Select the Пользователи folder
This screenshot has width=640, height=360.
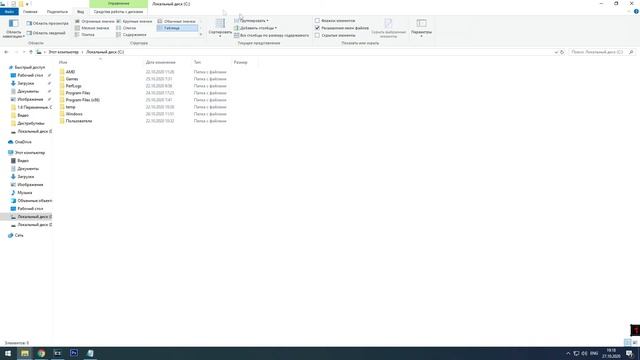point(79,121)
